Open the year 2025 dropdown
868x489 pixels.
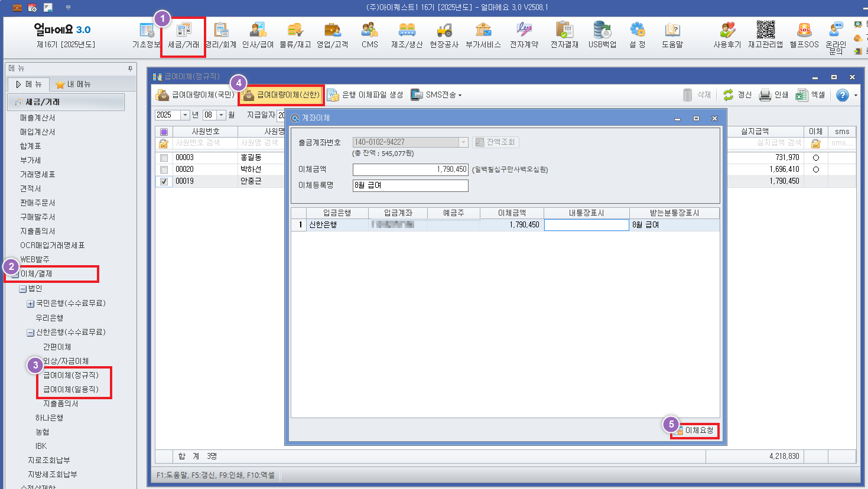185,115
